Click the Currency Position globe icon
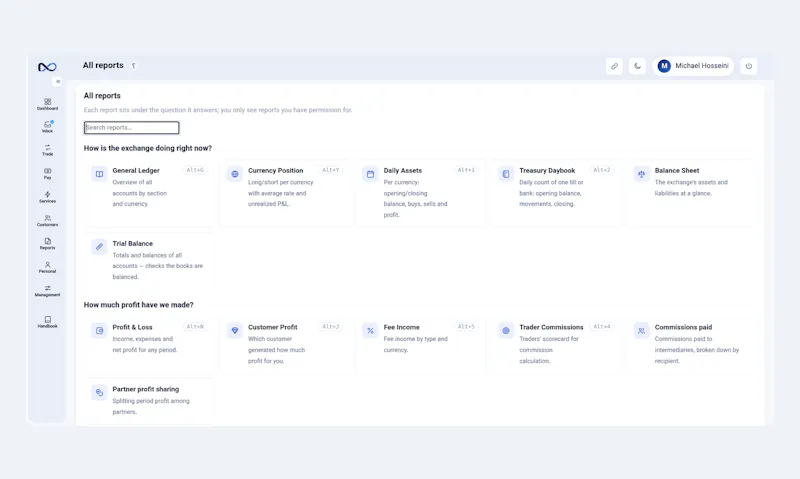Image resolution: width=800 pixels, height=479 pixels. click(235, 174)
